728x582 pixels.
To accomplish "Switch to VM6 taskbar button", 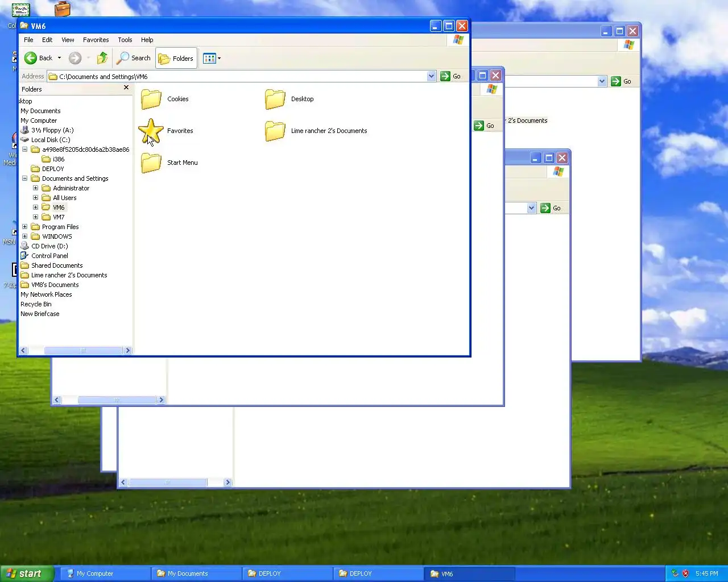I will pyautogui.click(x=469, y=573).
